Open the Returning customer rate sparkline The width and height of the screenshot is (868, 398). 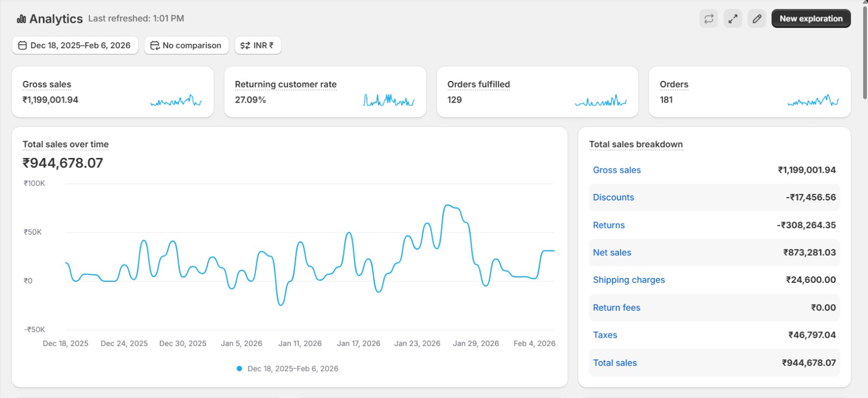click(388, 100)
